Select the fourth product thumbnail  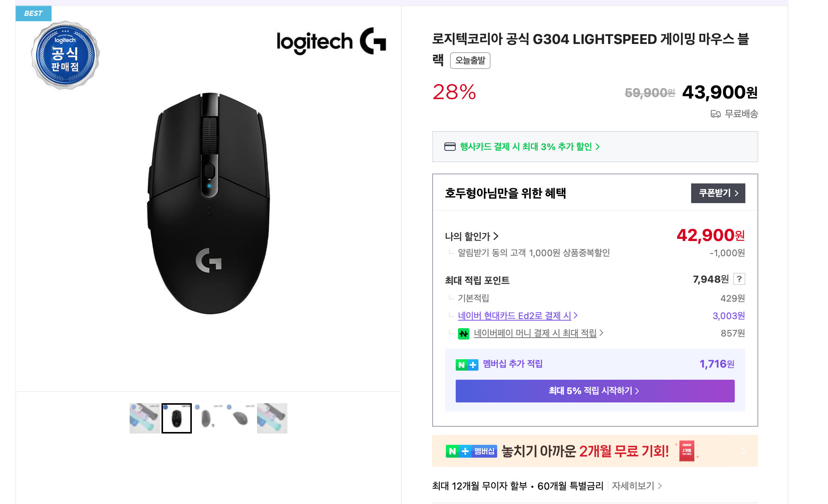[240, 418]
